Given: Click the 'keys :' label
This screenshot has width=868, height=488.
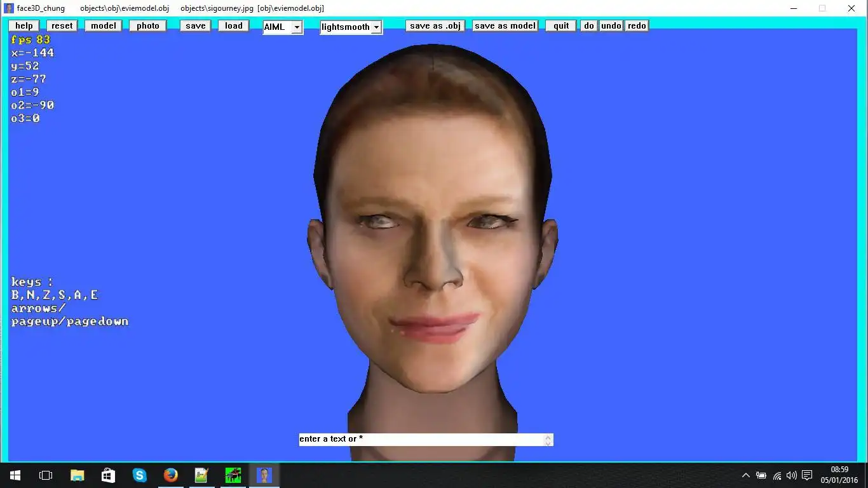Looking at the screenshot, I should [32, 281].
